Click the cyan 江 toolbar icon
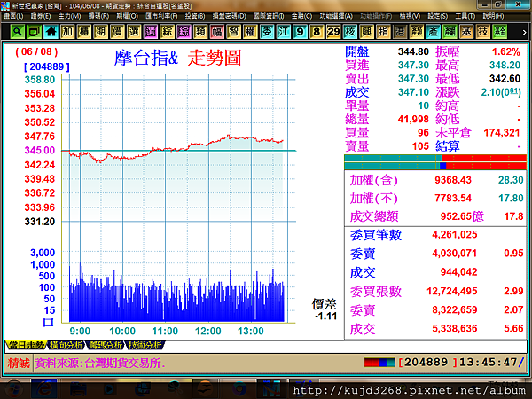Image resolution: width=532 pixels, height=399 pixels. click(x=284, y=32)
